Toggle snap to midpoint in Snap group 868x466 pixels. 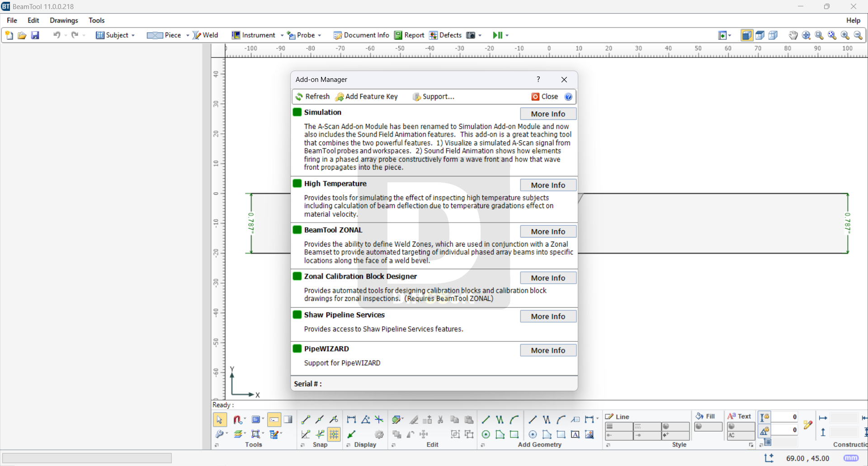(x=320, y=420)
